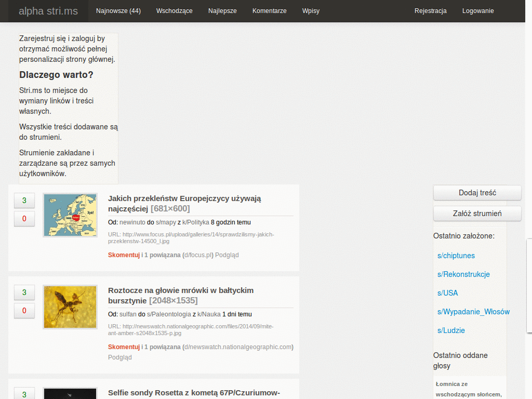View user newinuto's profile

click(132, 222)
